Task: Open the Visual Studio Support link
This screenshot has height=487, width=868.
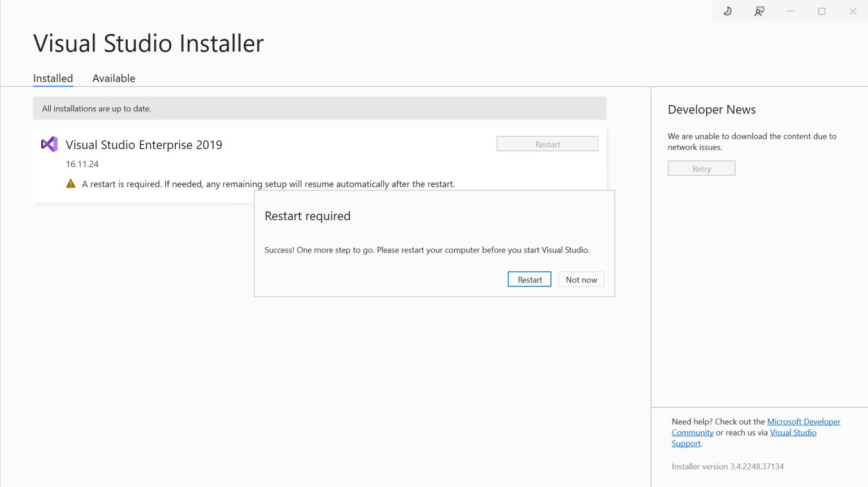Action: pos(793,432)
